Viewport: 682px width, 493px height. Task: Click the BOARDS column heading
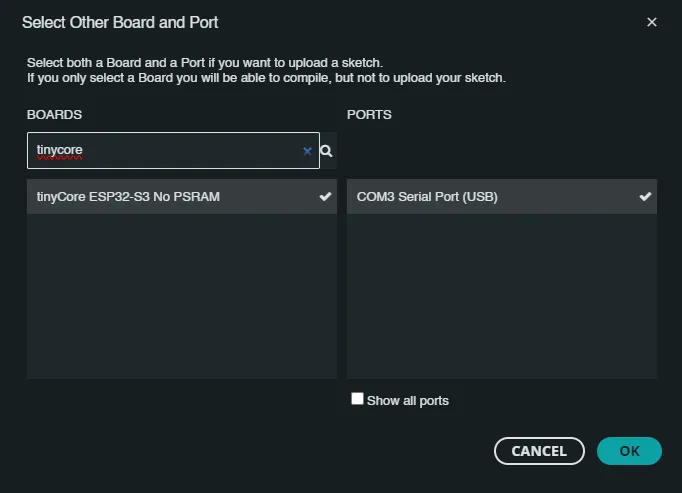click(54, 115)
